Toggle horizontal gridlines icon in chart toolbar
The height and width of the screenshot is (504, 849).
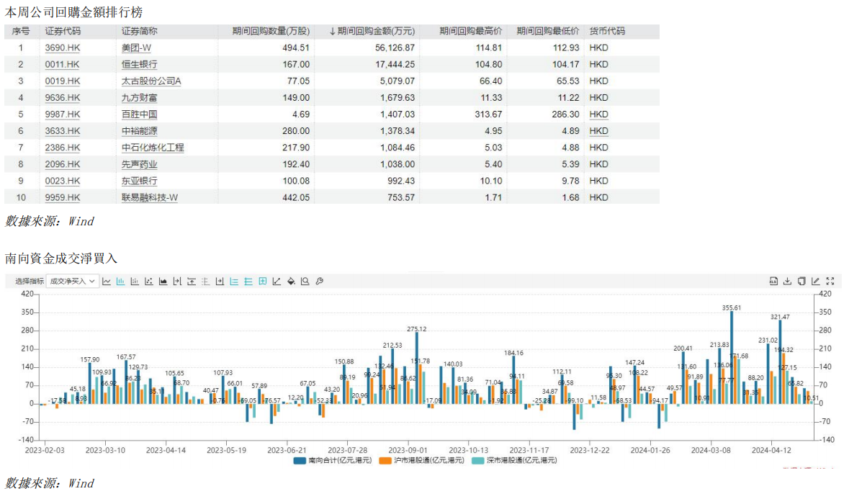coord(248,282)
